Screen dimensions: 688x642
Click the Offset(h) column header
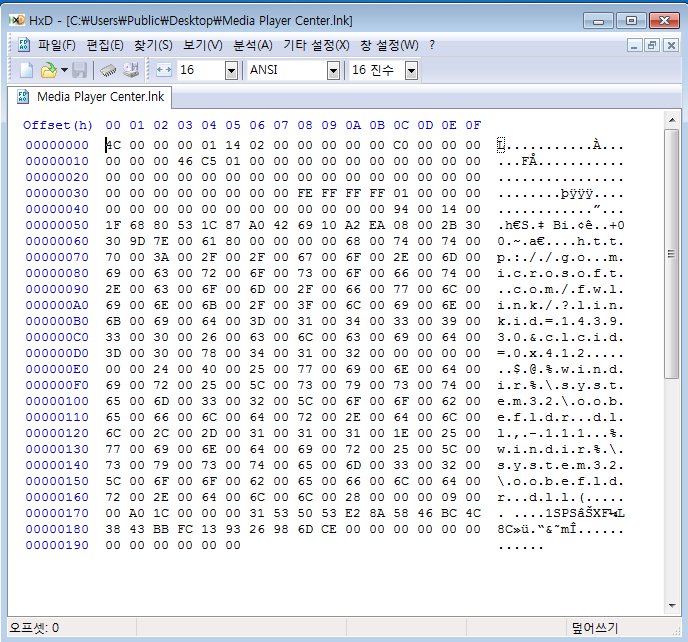pyautogui.click(x=57, y=126)
